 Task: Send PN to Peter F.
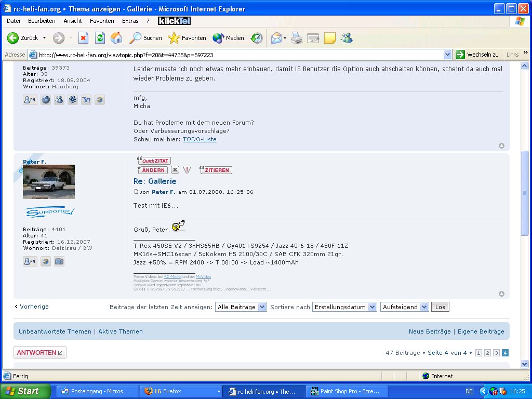click(x=30, y=261)
